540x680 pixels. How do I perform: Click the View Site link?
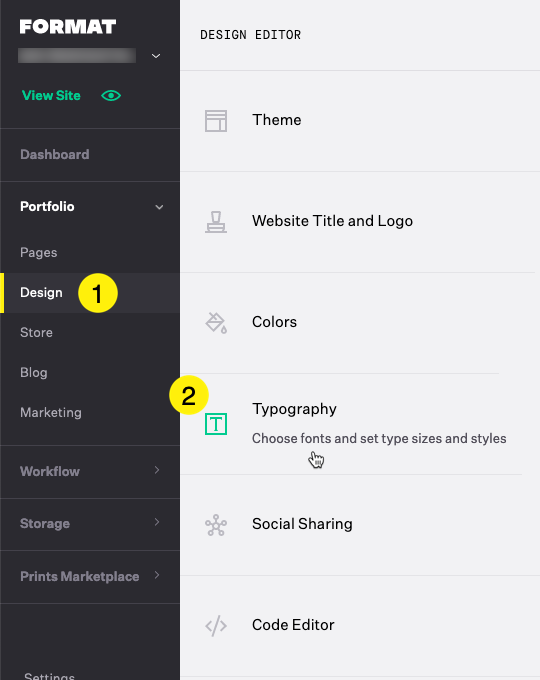[51, 95]
